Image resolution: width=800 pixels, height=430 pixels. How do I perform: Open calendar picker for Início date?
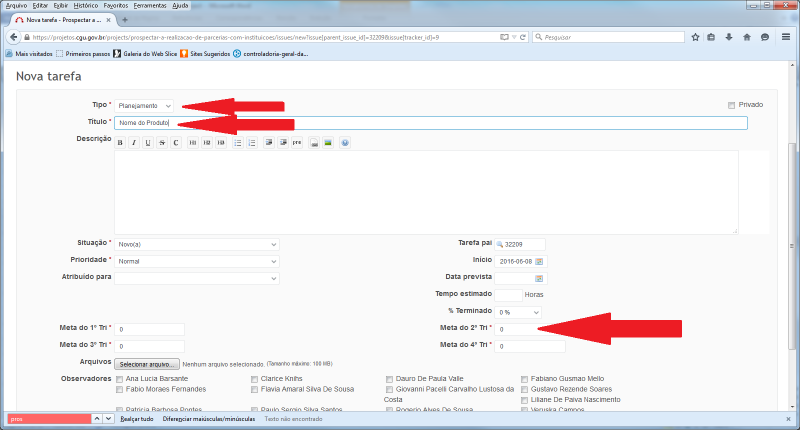pyautogui.click(x=539, y=261)
